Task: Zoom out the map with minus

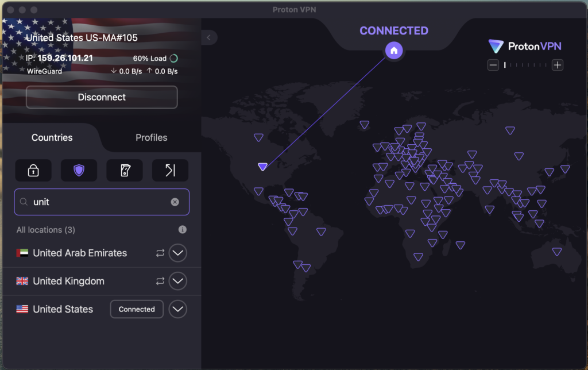Action: click(x=493, y=65)
